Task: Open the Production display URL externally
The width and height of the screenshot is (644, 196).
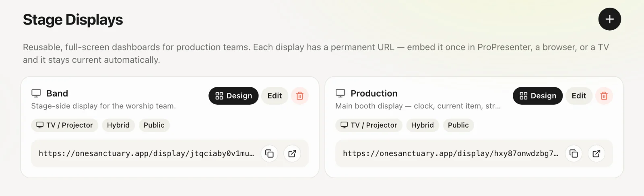Action: click(597, 153)
